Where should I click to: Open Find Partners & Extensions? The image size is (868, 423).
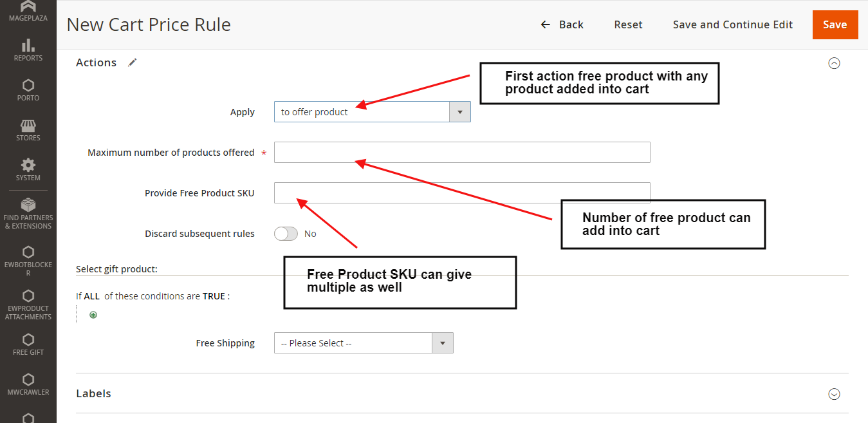[x=28, y=213]
